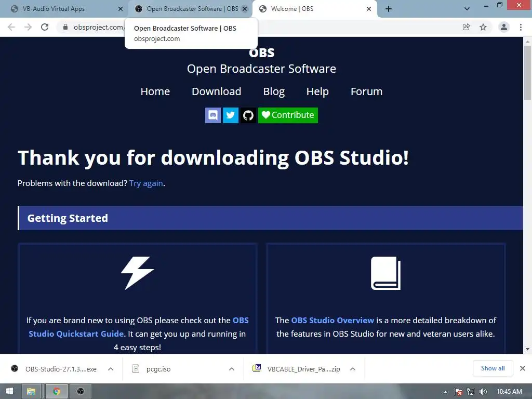Open Chrome three-dot menu
The height and width of the screenshot is (399, 532).
[521, 27]
